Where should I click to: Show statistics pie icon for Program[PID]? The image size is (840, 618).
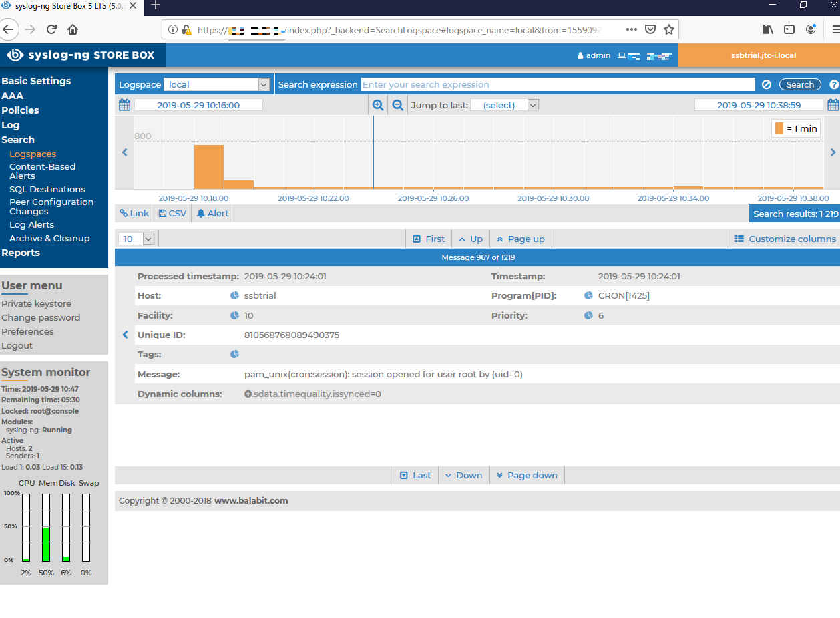coord(588,295)
